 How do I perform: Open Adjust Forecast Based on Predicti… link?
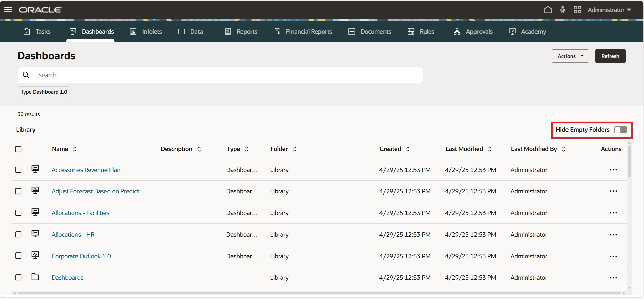99,191
